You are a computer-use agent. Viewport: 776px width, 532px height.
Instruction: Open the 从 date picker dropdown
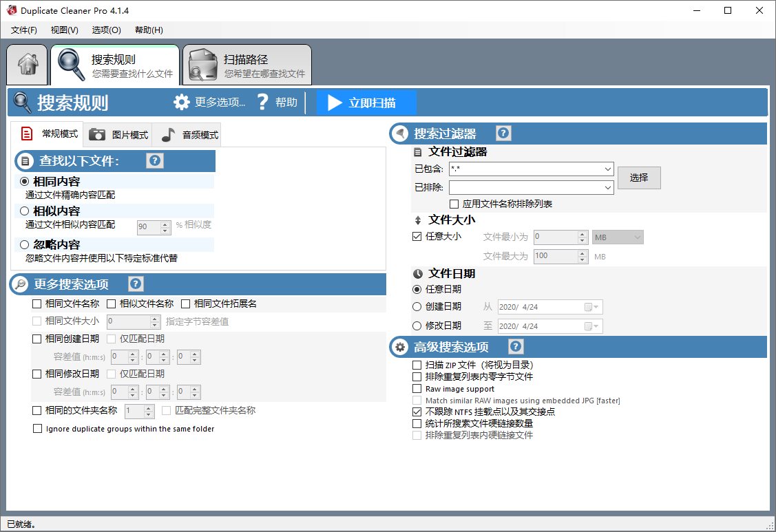click(597, 307)
